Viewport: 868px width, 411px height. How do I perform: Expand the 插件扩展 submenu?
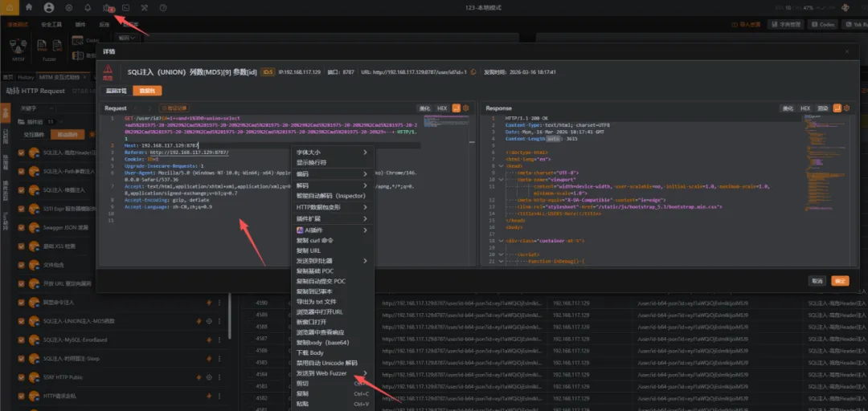tap(332, 218)
